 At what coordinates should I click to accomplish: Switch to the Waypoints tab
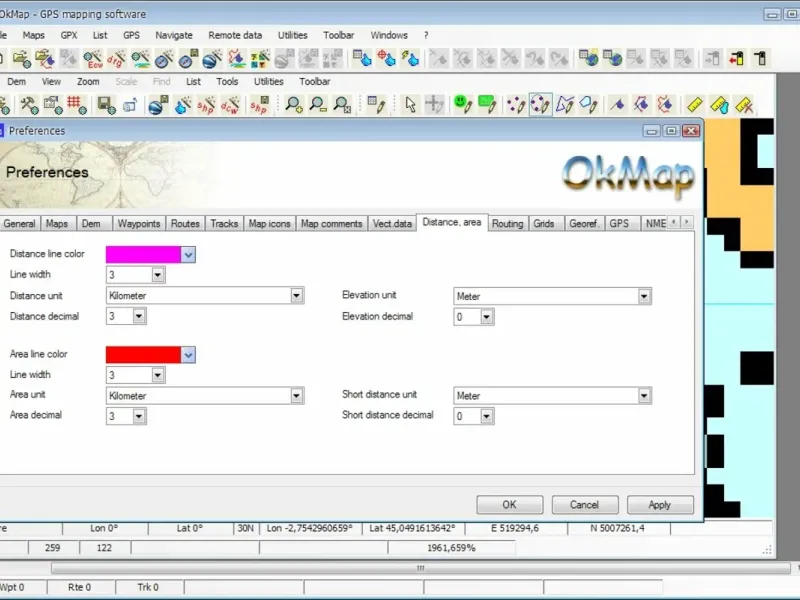(139, 224)
